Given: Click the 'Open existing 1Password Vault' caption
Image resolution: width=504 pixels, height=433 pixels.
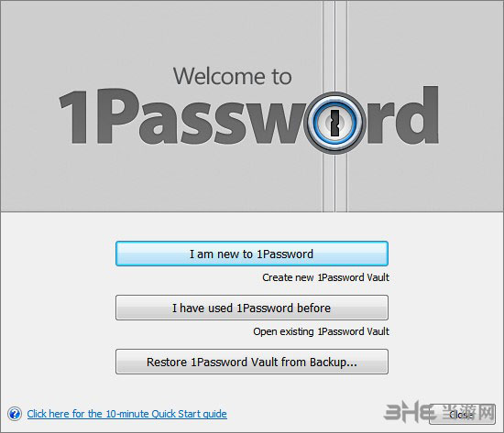Looking at the screenshot, I should 321,331.
